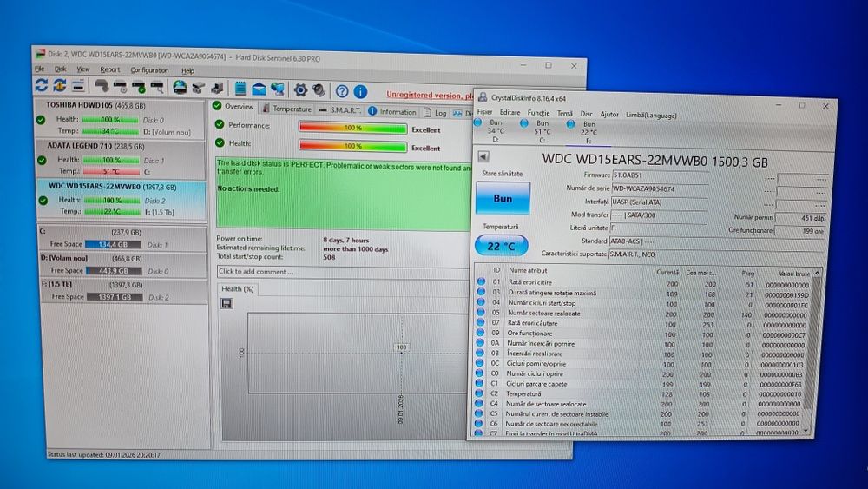Click the green check beside TOSHIBA HDWD105 health

(41, 120)
